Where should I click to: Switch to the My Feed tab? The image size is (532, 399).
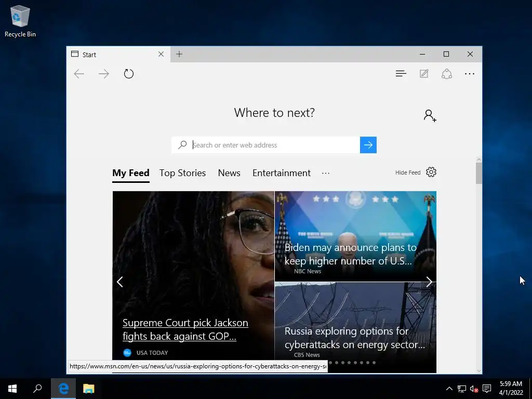tap(131, 173)
